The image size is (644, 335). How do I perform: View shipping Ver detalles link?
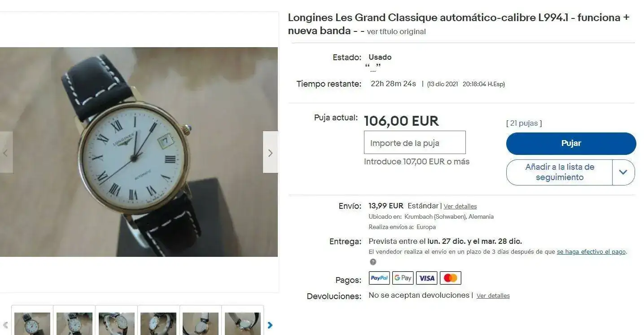click(x=460, y=207)
